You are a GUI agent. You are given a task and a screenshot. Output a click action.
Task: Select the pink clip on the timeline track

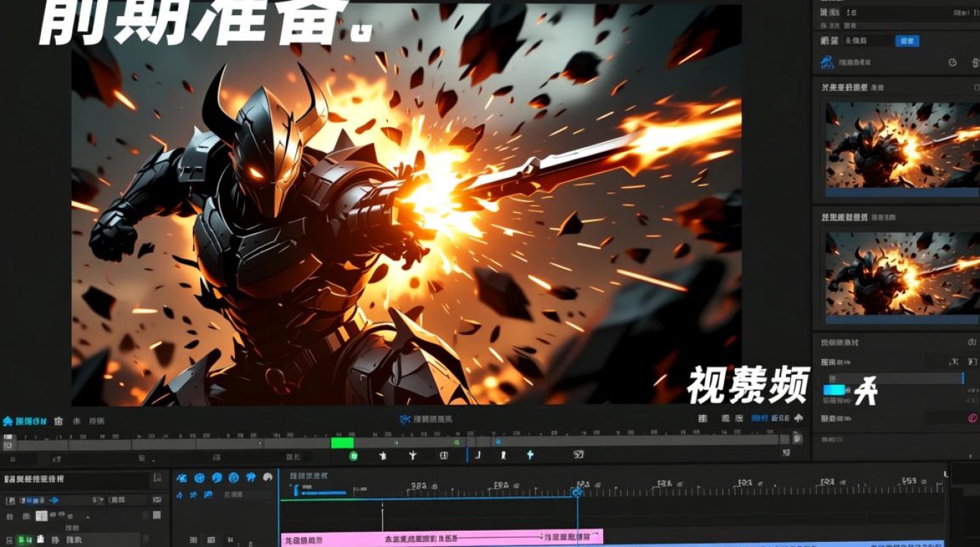[442, 538]
